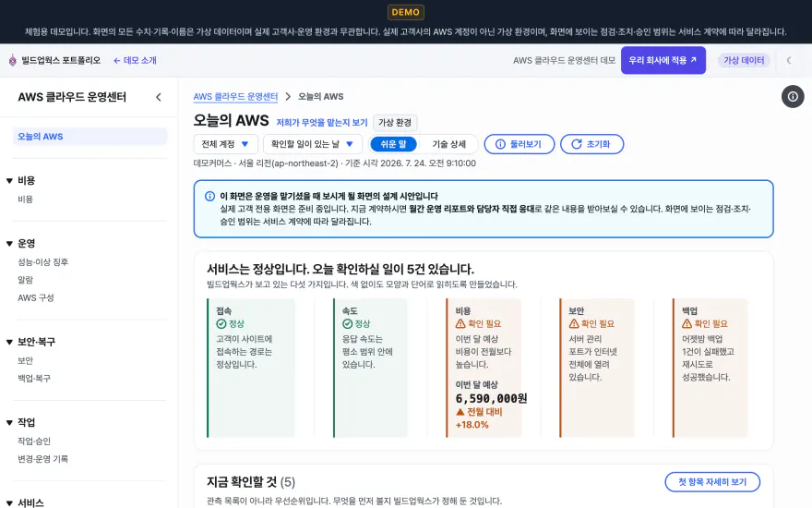Click the DEMO badge at top
812x508 pixels.
tap(405, 12)
